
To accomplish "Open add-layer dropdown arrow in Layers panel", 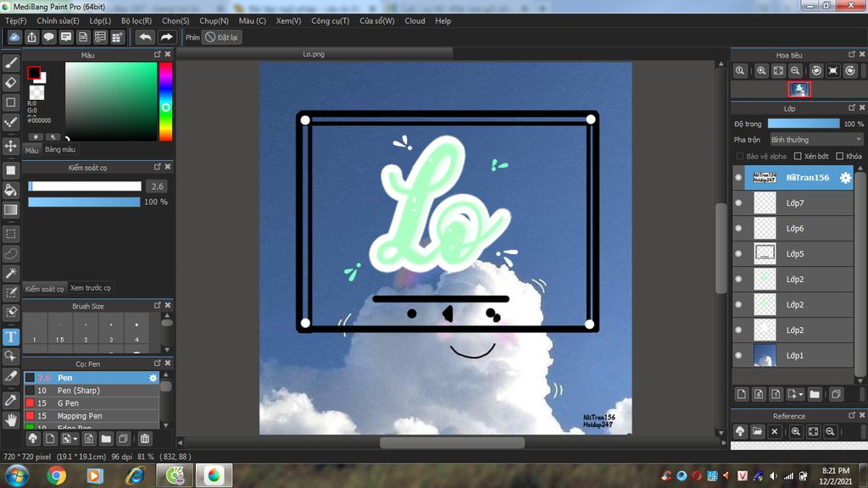I will 800,395.
